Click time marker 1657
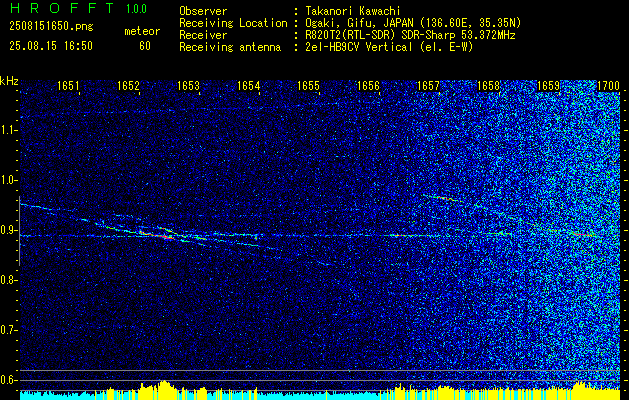 click(x=428, y=86)
